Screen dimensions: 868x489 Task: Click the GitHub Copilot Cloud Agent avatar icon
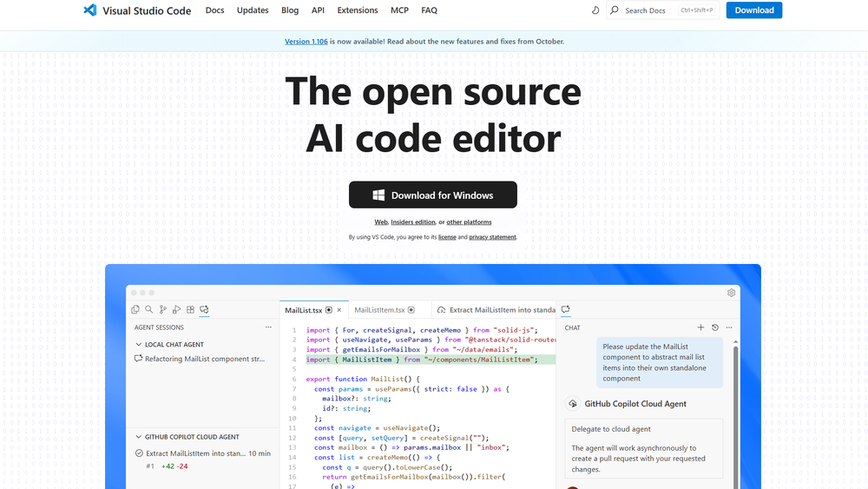click(x=572, y=404)
